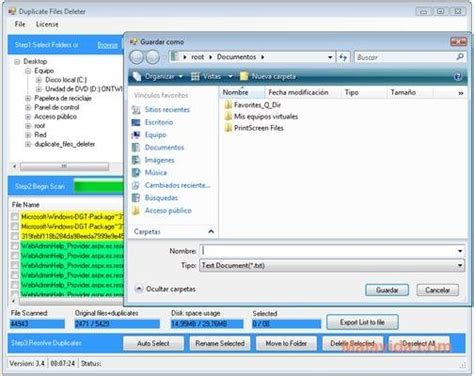Click the Imágenes icon in favorites
This screenshot has height=376, width=474.
pos(136,160)
